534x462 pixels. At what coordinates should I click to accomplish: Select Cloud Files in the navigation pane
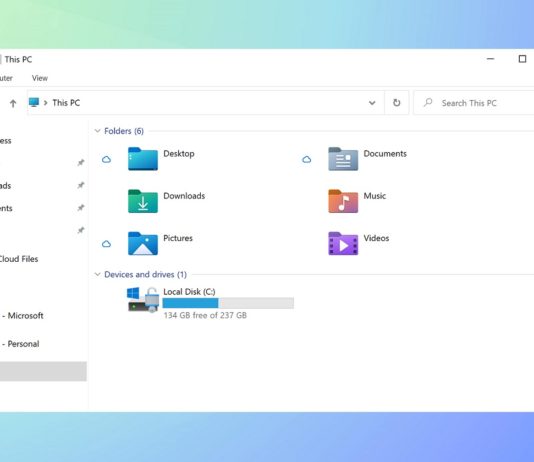pyautogui.click(x=18, y=259)
